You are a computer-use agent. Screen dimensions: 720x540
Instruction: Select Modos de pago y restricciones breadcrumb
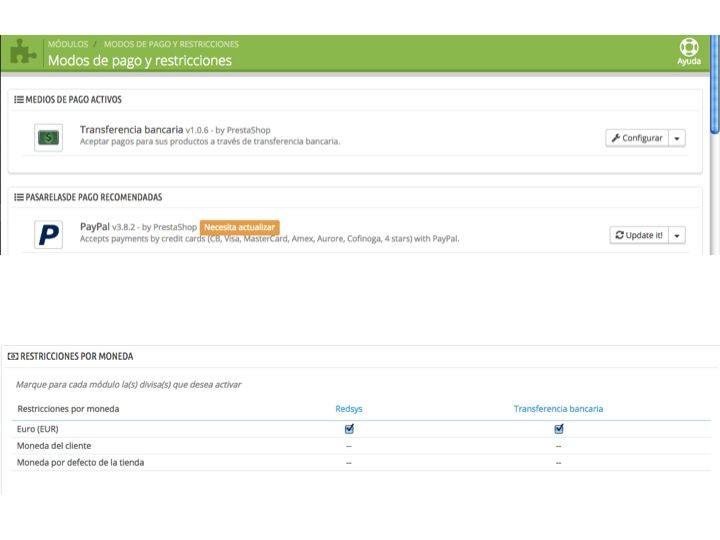coord(171,44)
